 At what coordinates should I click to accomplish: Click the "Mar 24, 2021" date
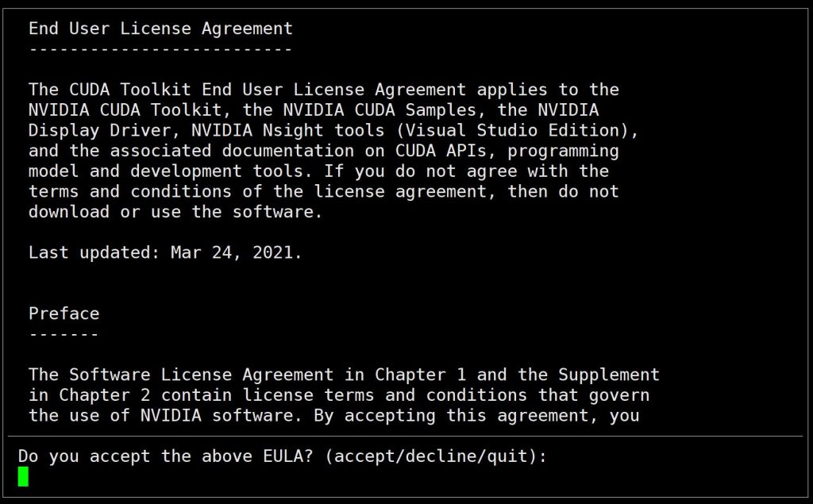pos(231,252)
